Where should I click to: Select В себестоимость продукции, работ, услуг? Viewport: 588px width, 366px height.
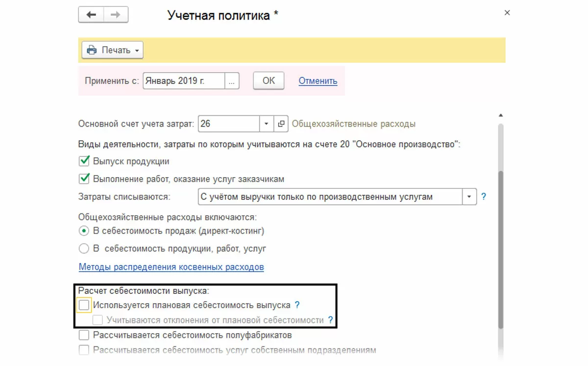(x=84, y=248)
